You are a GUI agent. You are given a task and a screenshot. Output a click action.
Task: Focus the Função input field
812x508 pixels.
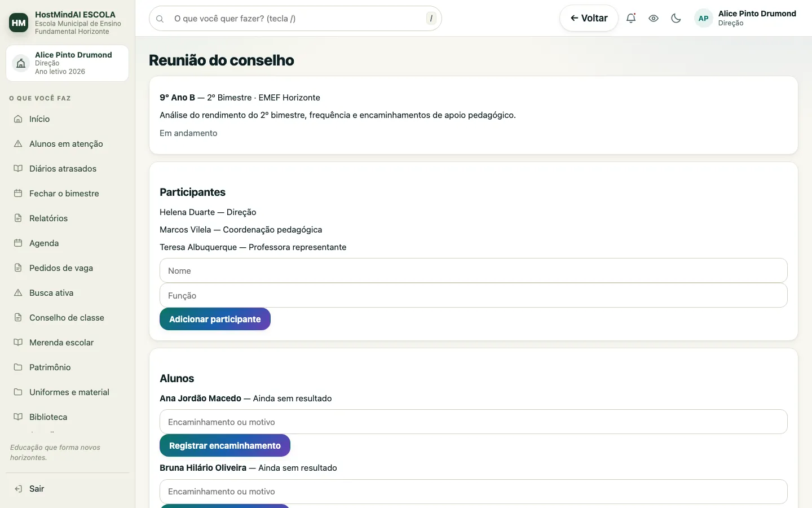[473, 295]
